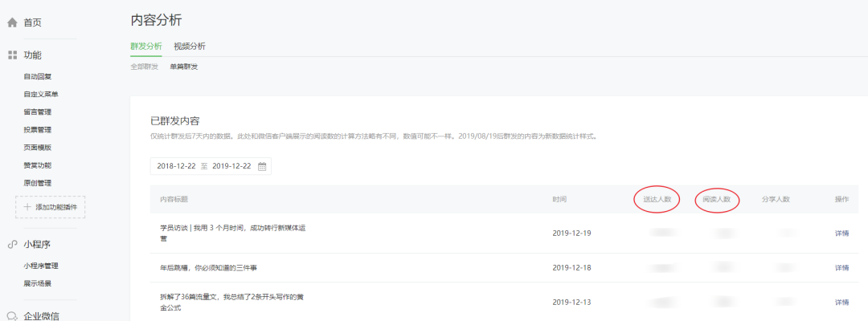The width and height of the screenshot is (868, 321).
Task: Click the 操作 column header
Action: click(842, 200)
